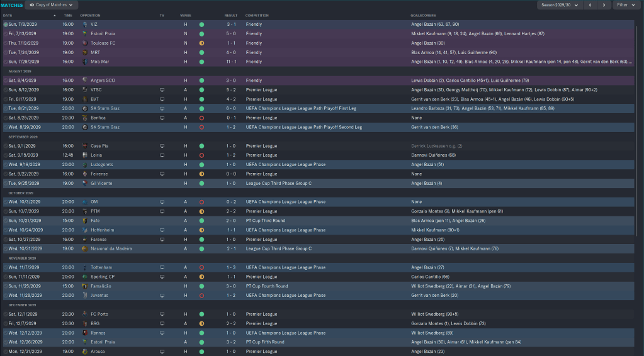Click TV broadcast icon on Rennes match row
Image resolution: width=644 pixels, height=356 pixels.
(162, 333)
